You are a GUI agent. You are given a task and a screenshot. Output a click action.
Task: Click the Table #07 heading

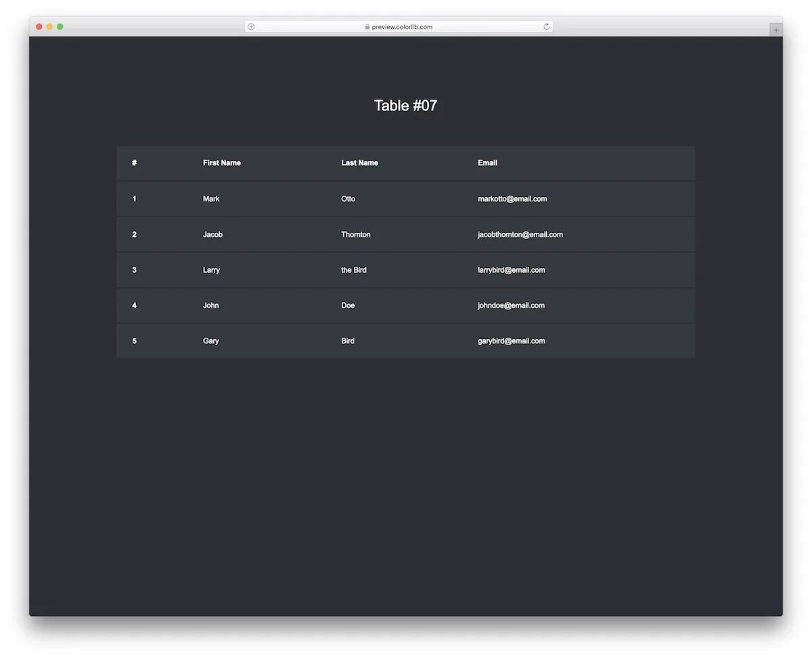[406, 106]
